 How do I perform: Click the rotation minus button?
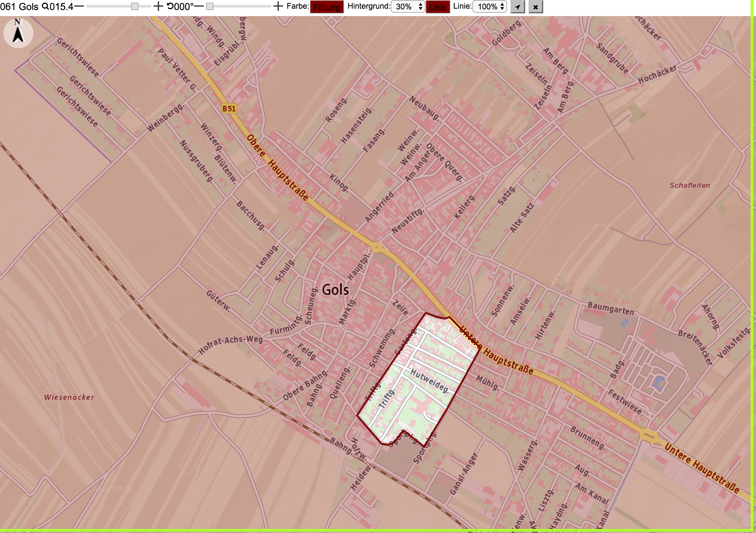click(199, 6)
